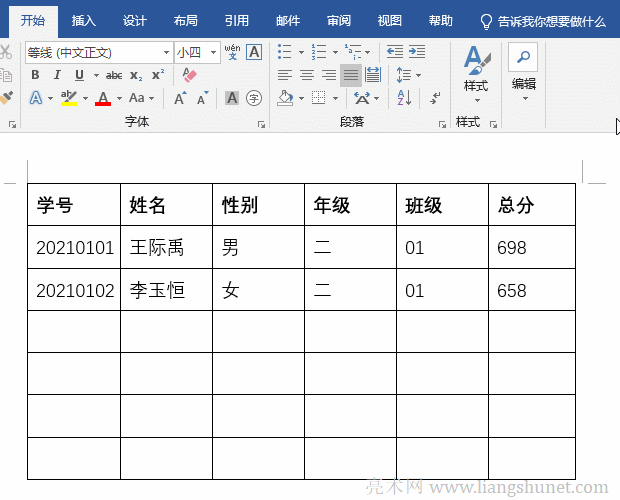620x500 pixels.
Task: Click the borders icon
Action: point(319,98)
